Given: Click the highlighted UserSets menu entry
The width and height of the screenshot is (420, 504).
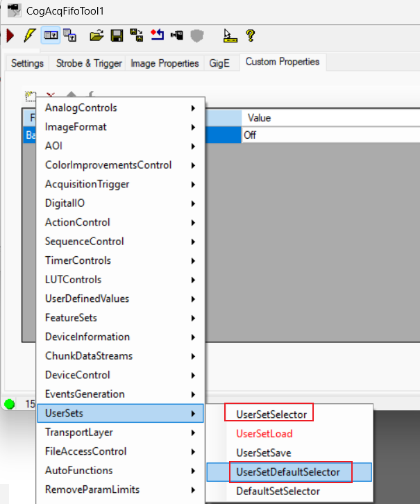Looking at the screenshot, I should coord(121,413).
